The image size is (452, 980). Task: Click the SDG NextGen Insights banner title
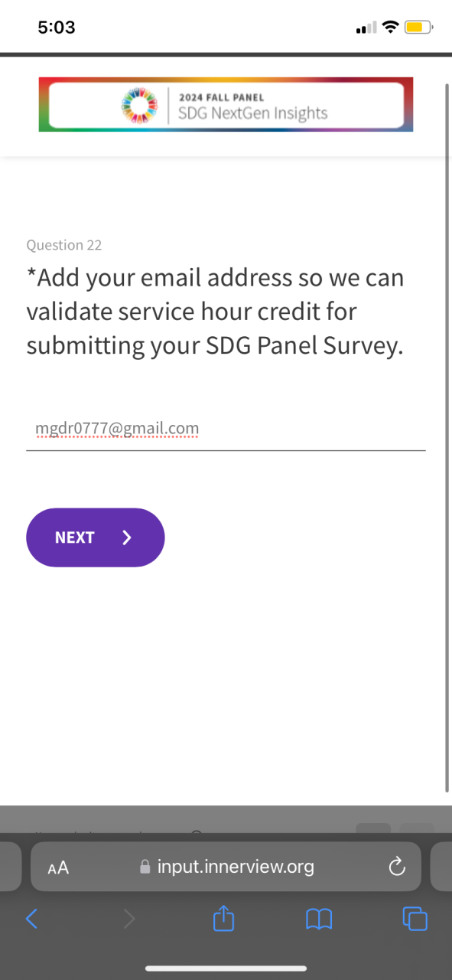tap(252, 114)
